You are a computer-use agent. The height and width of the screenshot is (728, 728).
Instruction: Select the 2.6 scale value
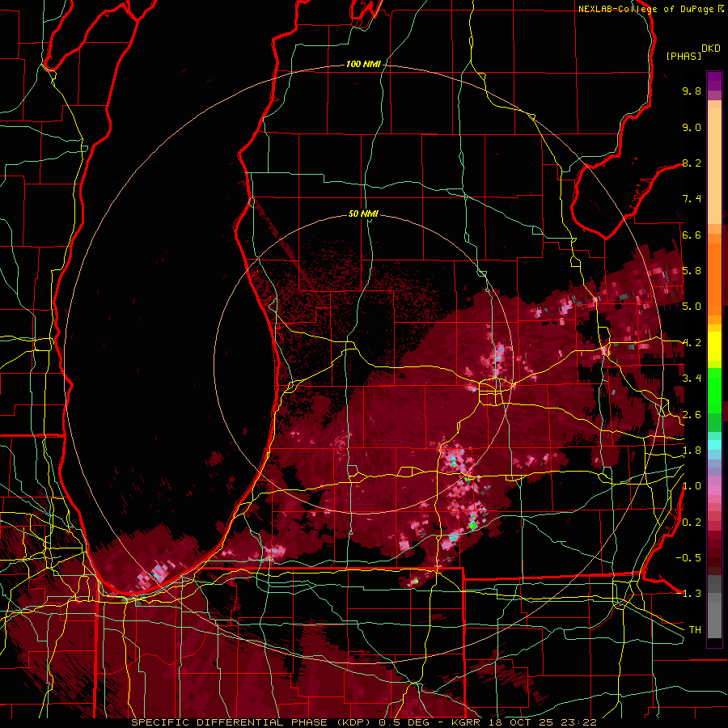pyautogui.click(x=692, y=415)
